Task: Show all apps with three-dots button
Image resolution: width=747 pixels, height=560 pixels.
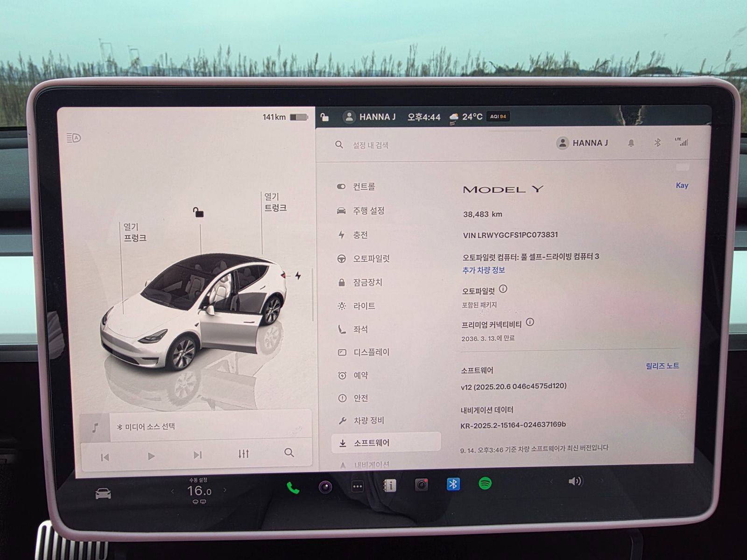Action: (357, 487)
